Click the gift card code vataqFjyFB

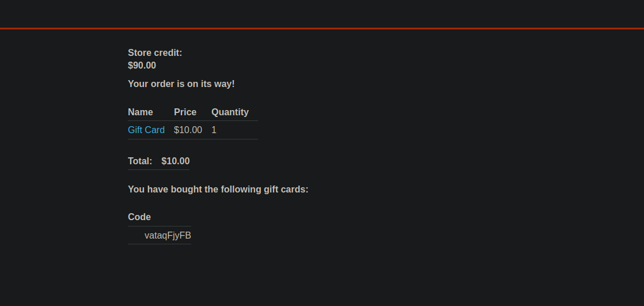tap(168, 235)
